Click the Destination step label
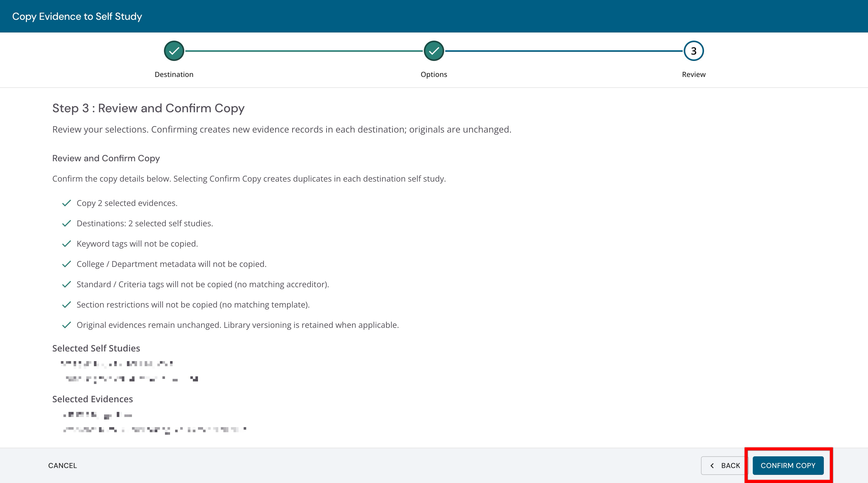This screenshot has width=868, height=483. coord(174,74)
